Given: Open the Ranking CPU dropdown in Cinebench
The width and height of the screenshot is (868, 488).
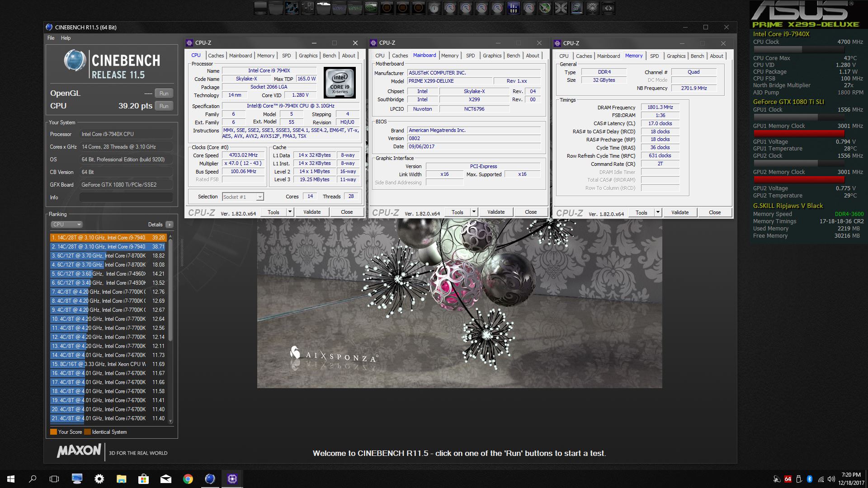Looking at the screenshot, I should [x=66, y=225].
